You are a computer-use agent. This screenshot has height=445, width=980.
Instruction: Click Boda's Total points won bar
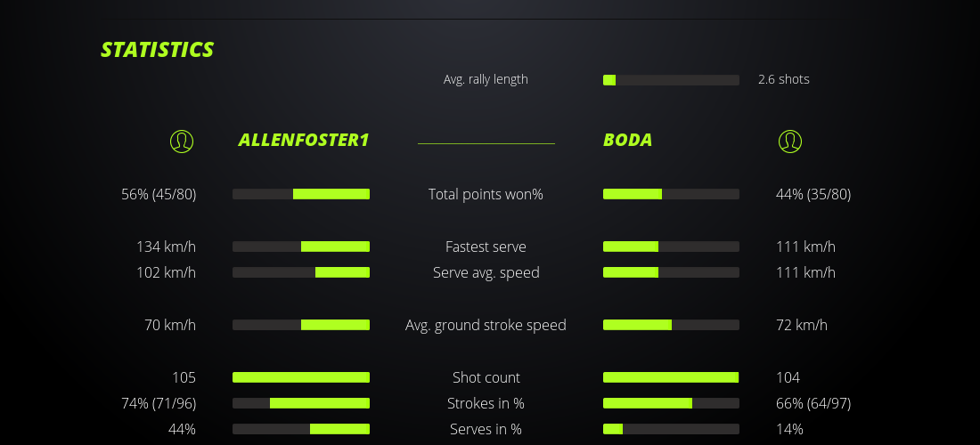coord(671,194)
